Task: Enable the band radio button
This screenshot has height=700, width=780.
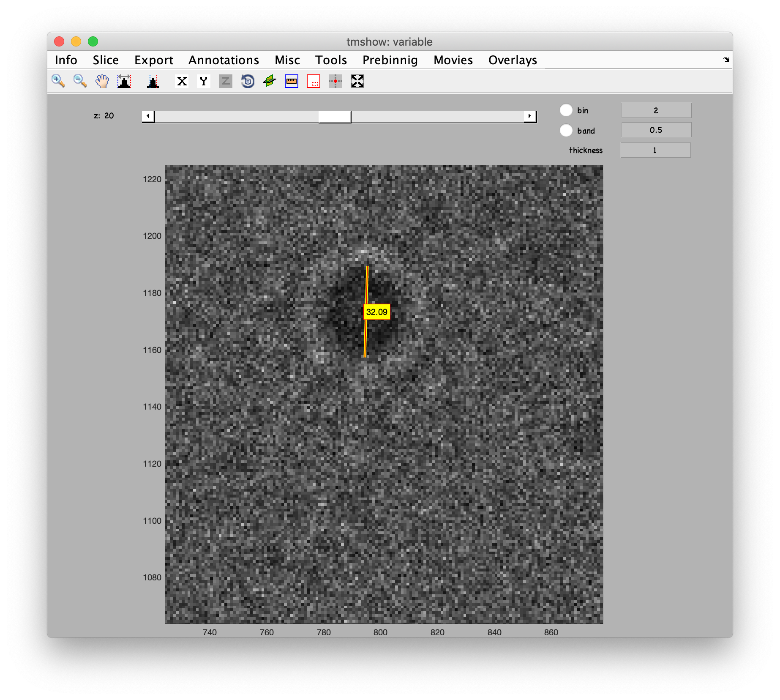Action: click(566, 130)
